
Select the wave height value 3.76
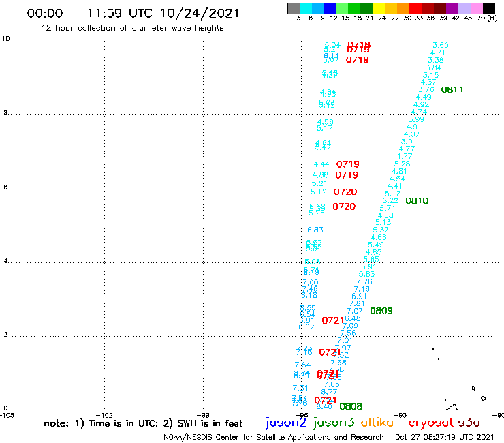click(426, 89)
